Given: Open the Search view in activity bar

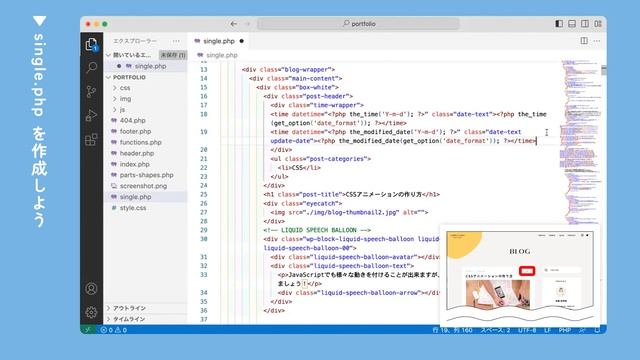Looking at the screenshot, I should click(x=91, y=67).
